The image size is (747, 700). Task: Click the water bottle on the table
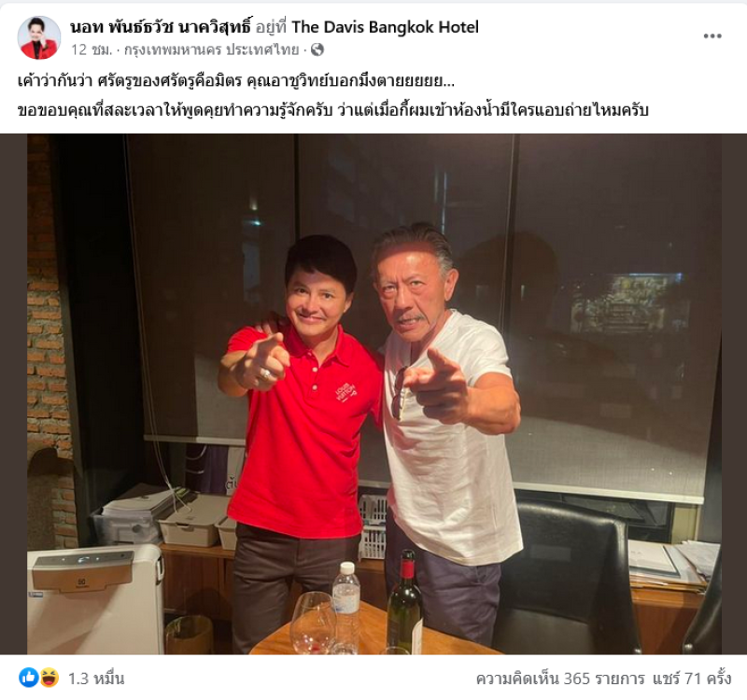345,605
